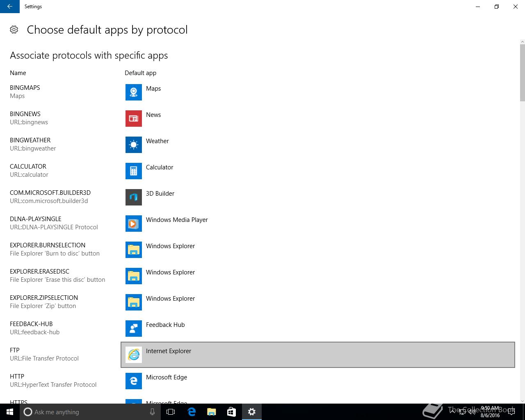Click Windows Explorer icon for EXPLORER.ERASEDISC

pos(134,276)
